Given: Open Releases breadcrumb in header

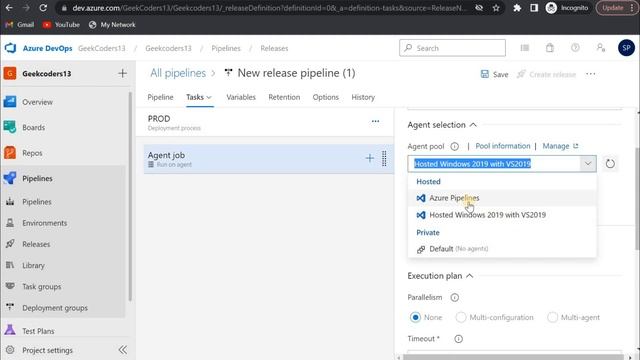Looking at the screenshot, I should (x=274, y=48).
